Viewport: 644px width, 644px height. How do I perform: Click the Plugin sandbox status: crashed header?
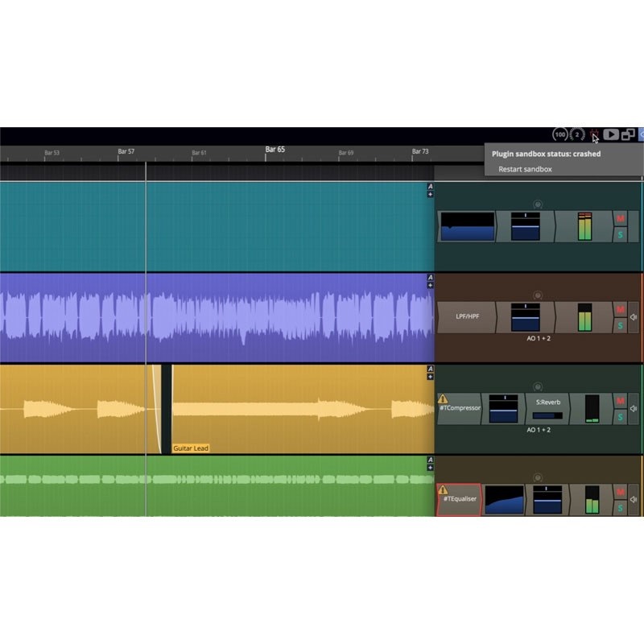[547, 154]
